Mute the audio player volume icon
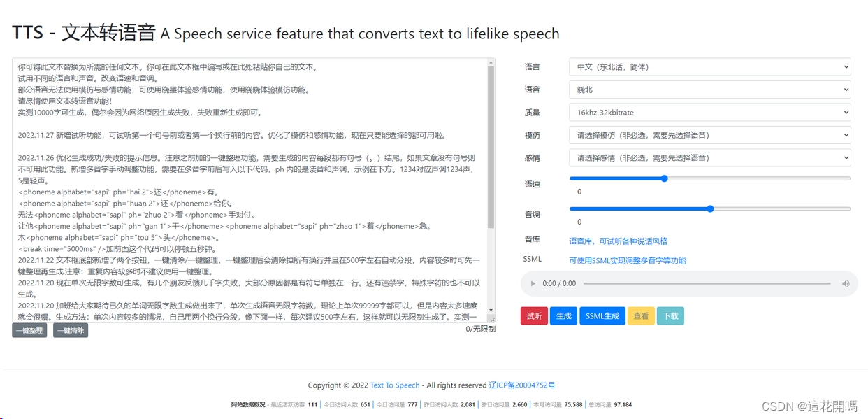 tap(846, 283)
